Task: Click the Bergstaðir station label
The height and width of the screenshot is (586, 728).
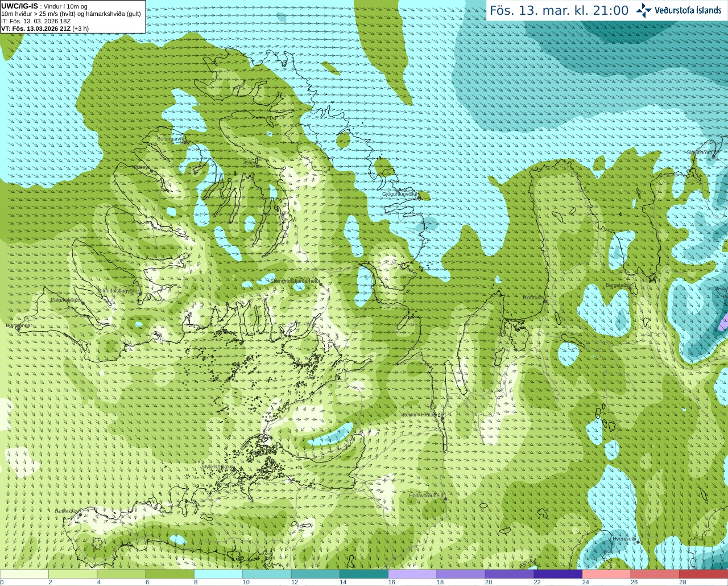Action: tap(618, 285)
